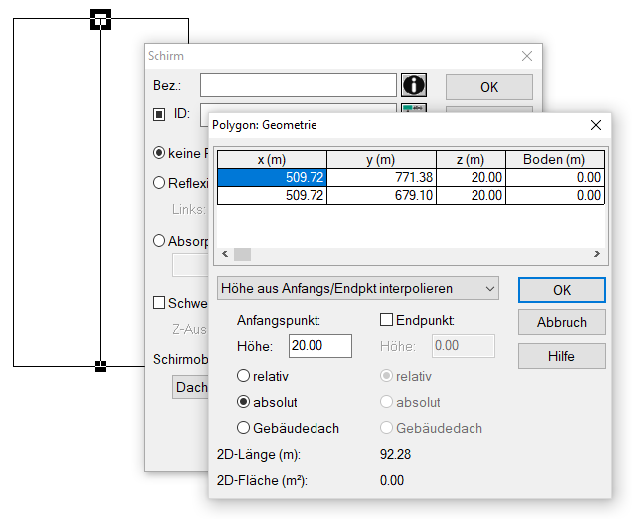Select the highlighted x cell 509.72 in first row
The width and height of the screenshot is (632, 519).
tap(272, 177)
